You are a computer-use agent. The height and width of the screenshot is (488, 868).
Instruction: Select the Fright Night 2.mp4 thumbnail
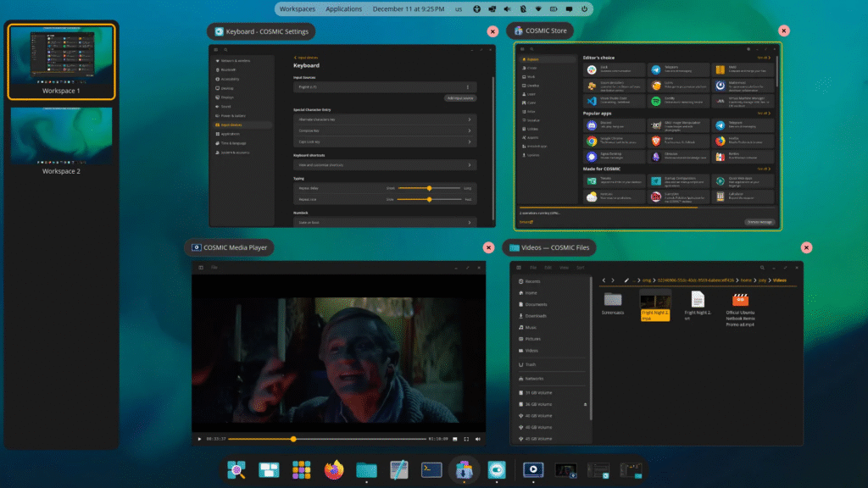(x=656, y=300)
